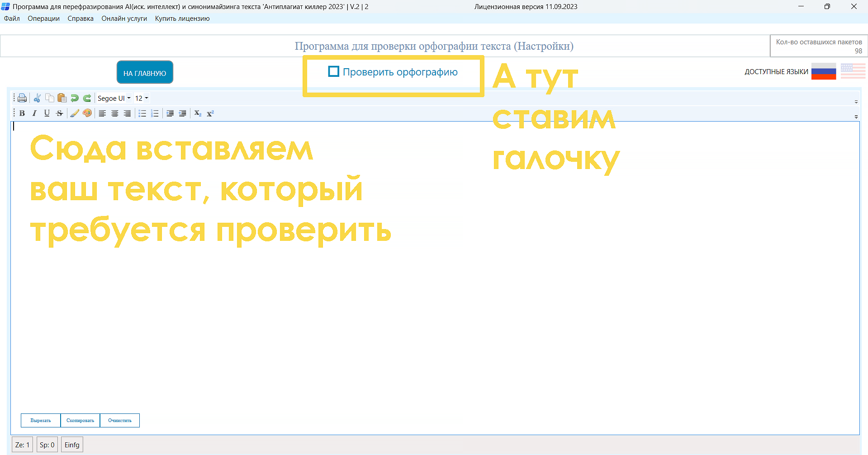Screen dimensions: 868x455
Task: Click the Скопировать button
Action: 80,420
